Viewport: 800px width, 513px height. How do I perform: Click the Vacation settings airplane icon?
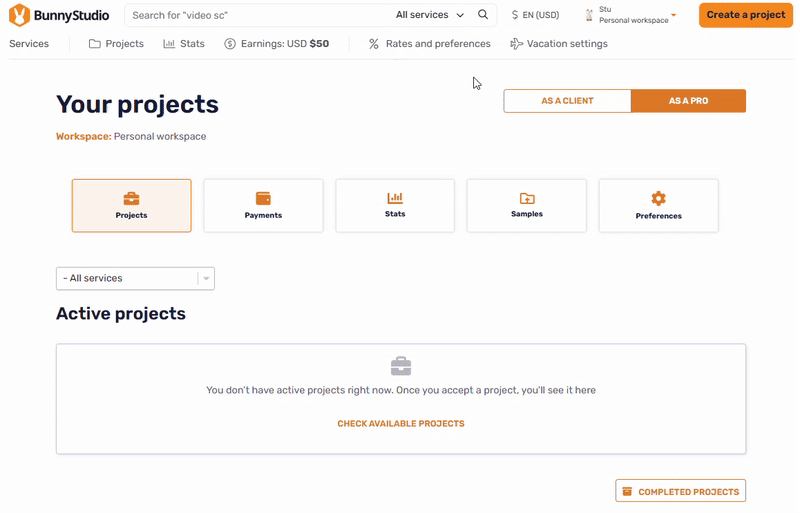pos(516,44)
